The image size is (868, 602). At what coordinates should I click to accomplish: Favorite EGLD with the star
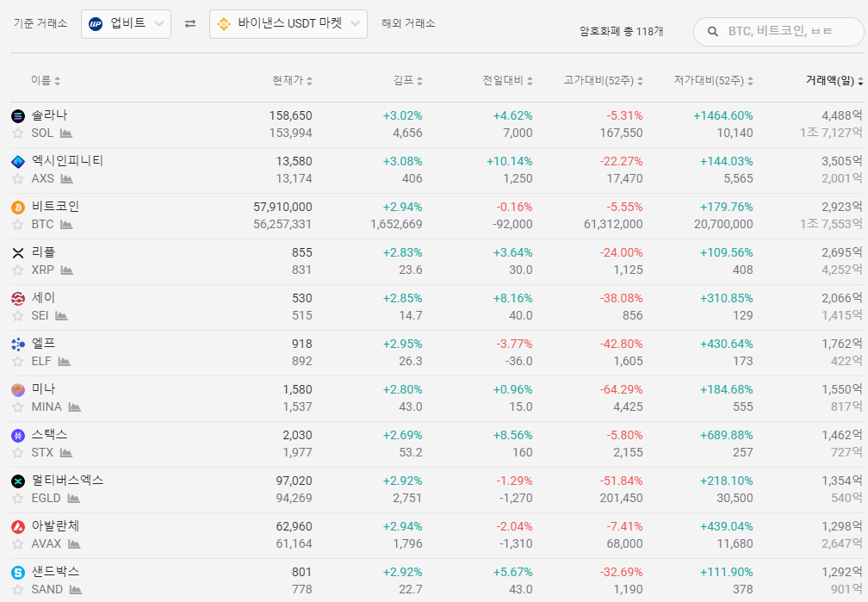click(x=18, y=498)
